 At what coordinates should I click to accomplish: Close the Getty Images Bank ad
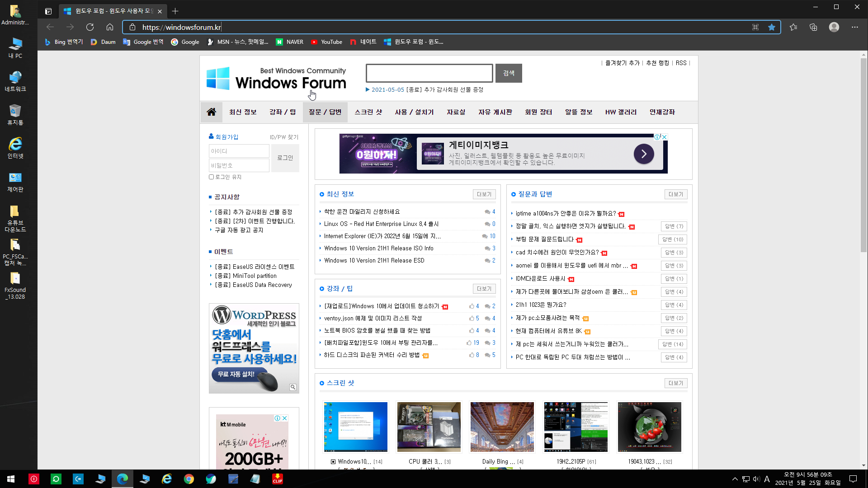click(x=664, y=137)
